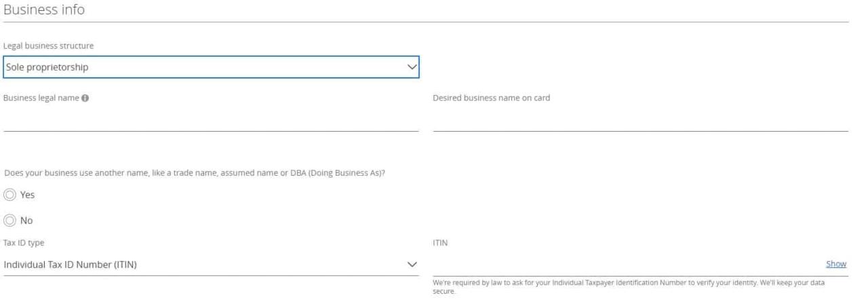Click the "Tax ID type" label
Image resolution: width=868 pixels, height=304 pixels.
click(24, 242)
